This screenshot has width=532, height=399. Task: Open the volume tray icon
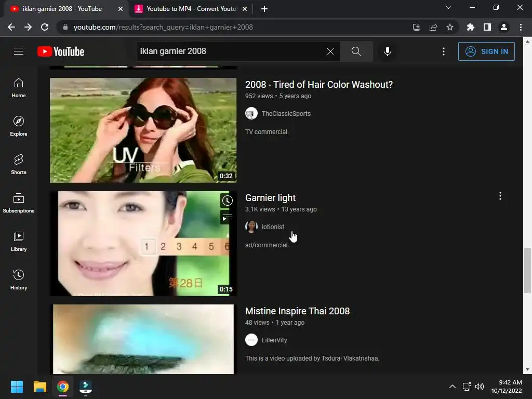[480, 387]
